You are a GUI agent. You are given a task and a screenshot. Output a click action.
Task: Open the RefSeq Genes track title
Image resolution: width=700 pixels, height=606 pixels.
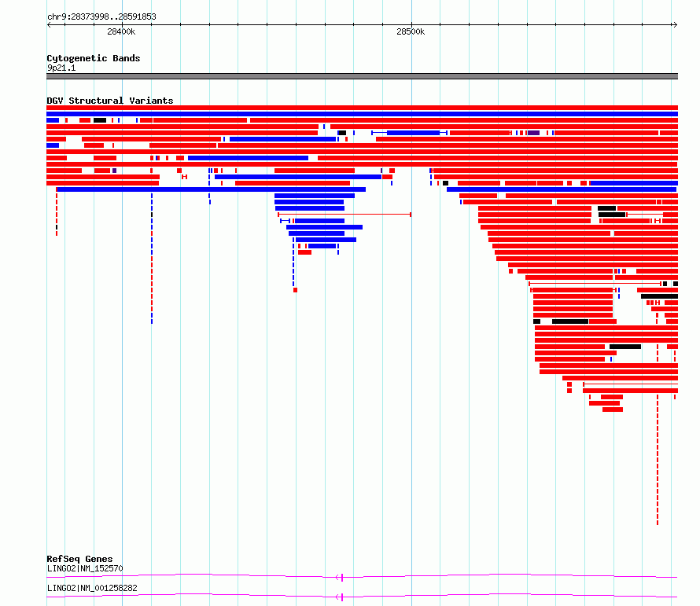[79, 559]
